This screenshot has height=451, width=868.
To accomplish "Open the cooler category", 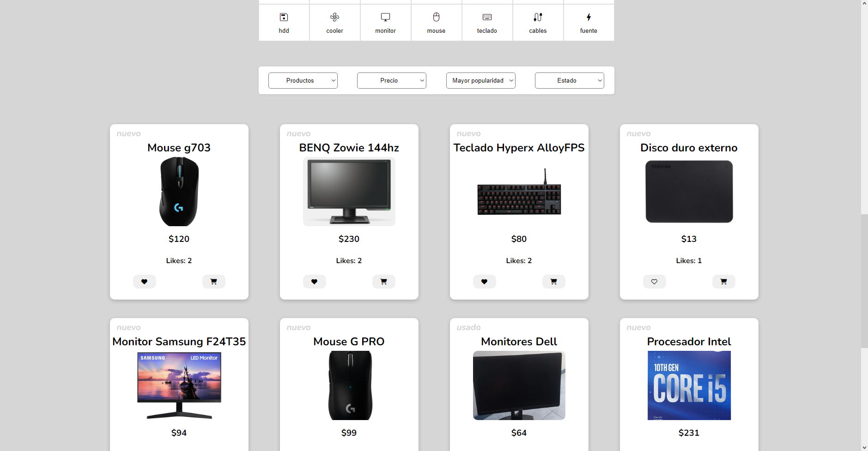I will coord(334,22).
